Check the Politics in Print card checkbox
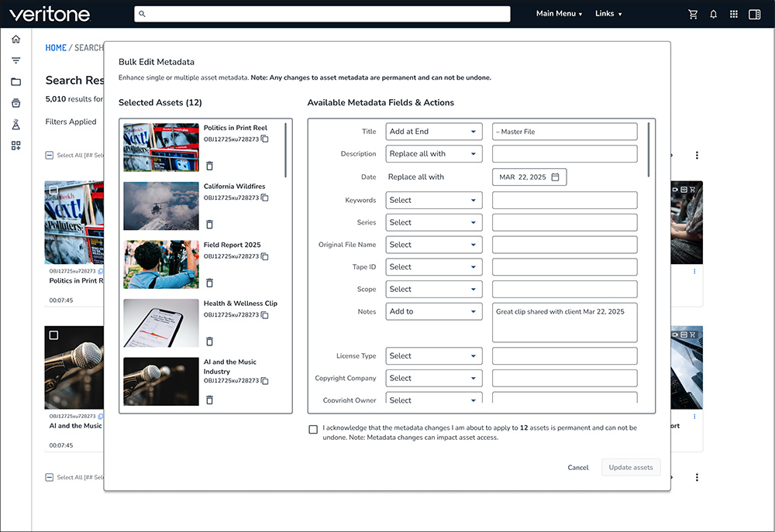Screen dimensions: 775x532 (54, 190)
